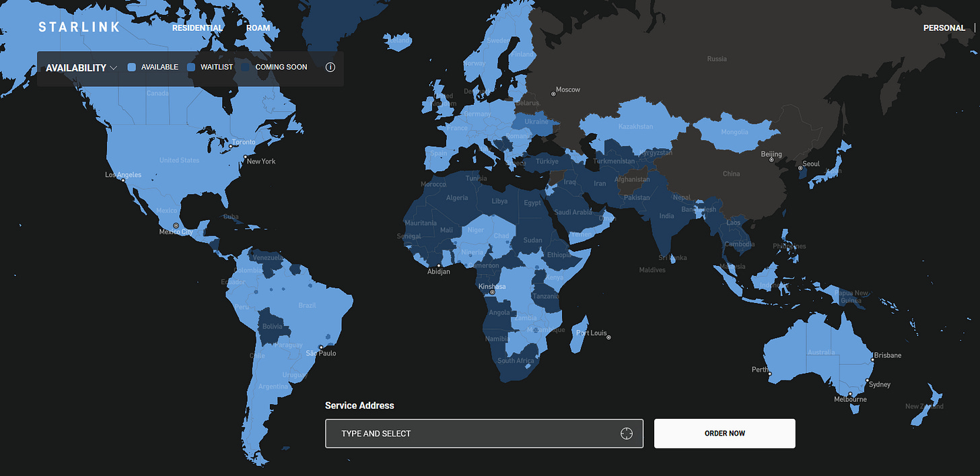
Task: Click the Kinshasa city marker
Action: click(x=492, y=292)
